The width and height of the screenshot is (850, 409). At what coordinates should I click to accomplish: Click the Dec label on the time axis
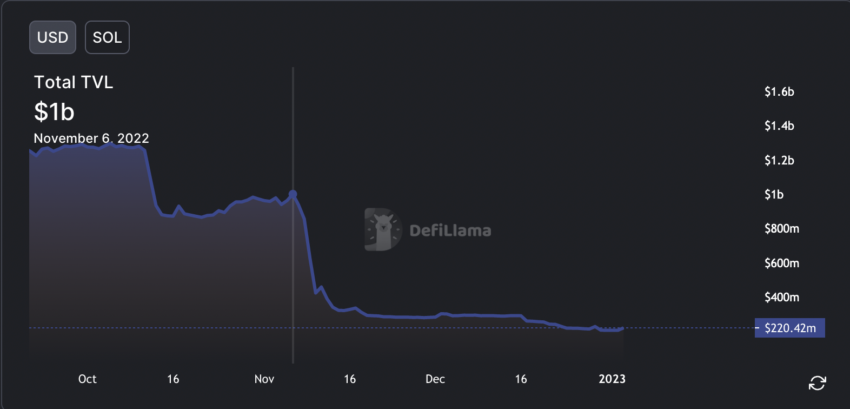435,379
